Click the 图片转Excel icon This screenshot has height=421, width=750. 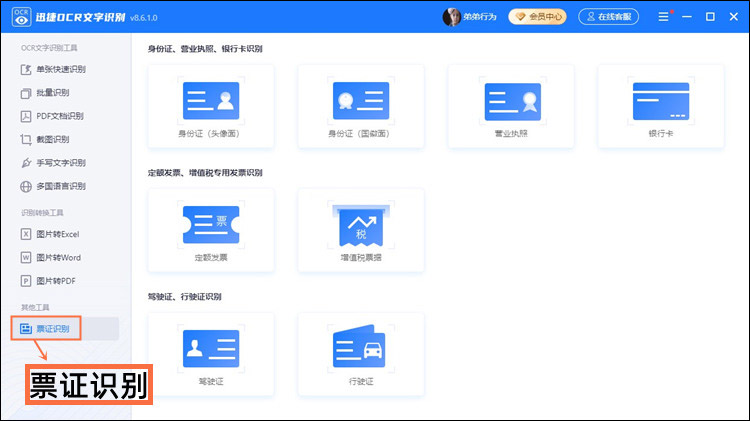click(26, 234)
